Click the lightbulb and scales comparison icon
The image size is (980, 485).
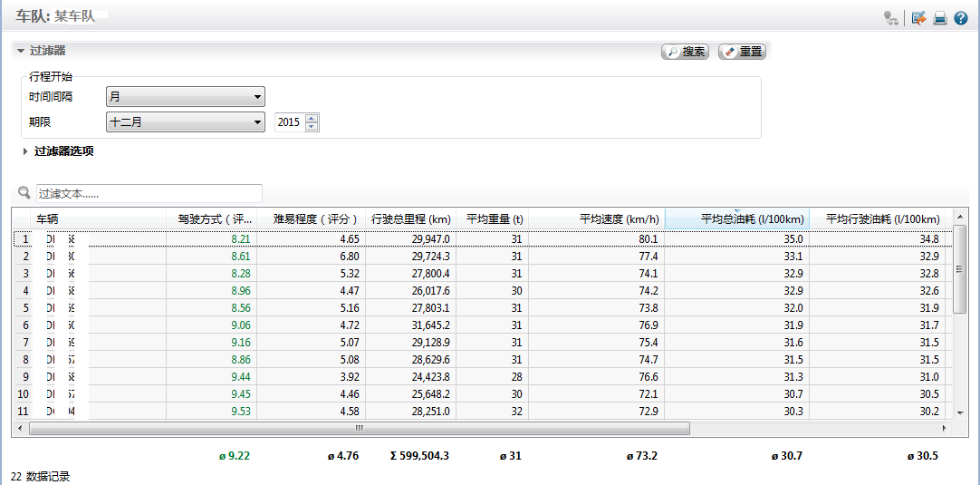coord(891,18)
